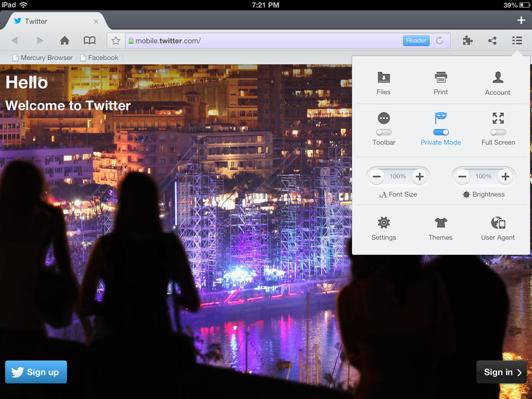This screenshot has width=532, height=399.
Task: Tap the green padlock security icon
Action: (131, 40)
